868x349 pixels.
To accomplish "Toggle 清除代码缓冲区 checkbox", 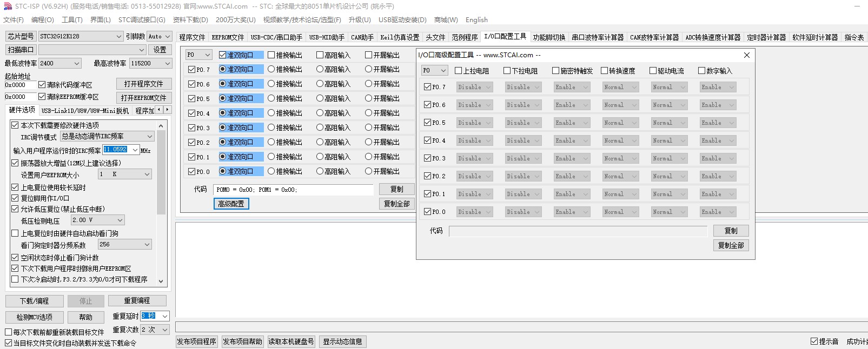I will 42,84.
